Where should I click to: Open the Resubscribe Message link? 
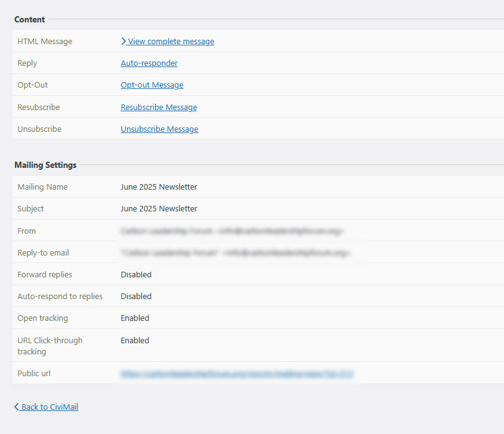159,108
